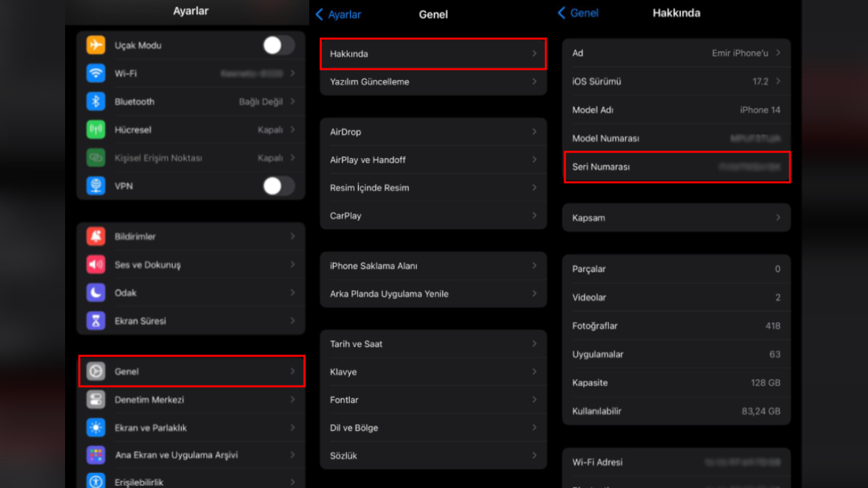Tap the Genel gear icon

point(96,371)
